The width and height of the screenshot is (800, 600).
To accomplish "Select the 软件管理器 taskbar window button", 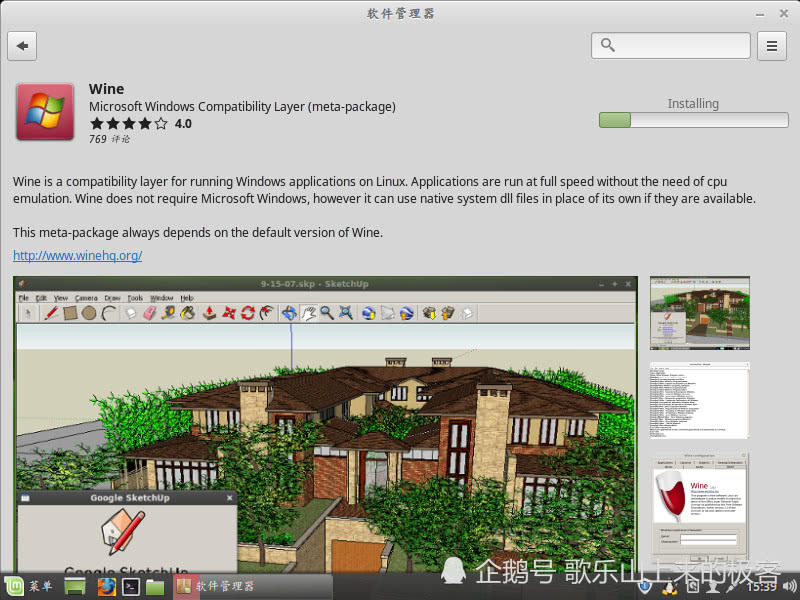I will pyautogui.click(x=253, y=586).
